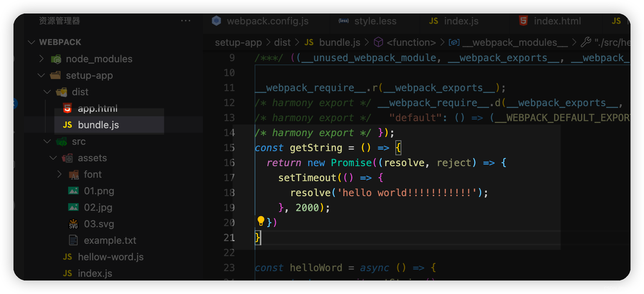This screenshot has height=294, width=644.
Task: Open explorer more actions ellipsis menu
Action: coord(186,21)
